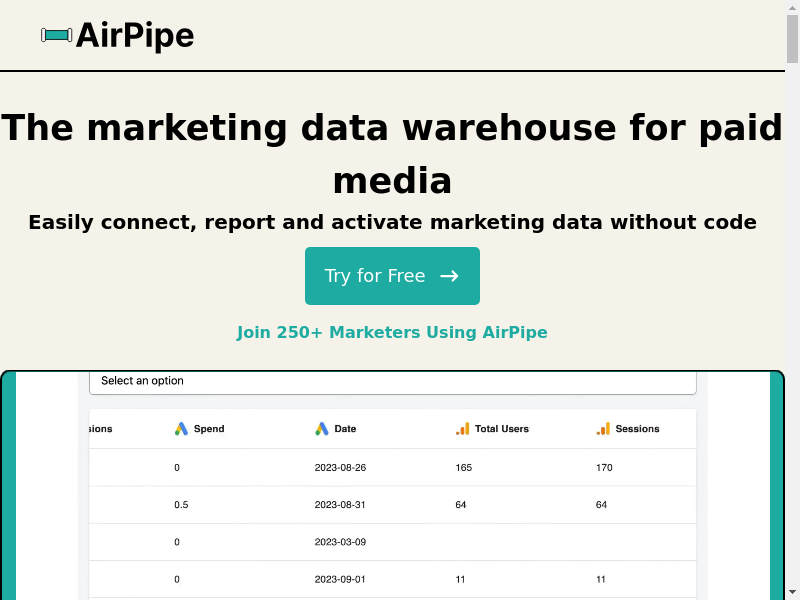The height and width of the screenshot is (600, 800).
Task: Click the Google Ads icon beside Date
Action: 322,429
